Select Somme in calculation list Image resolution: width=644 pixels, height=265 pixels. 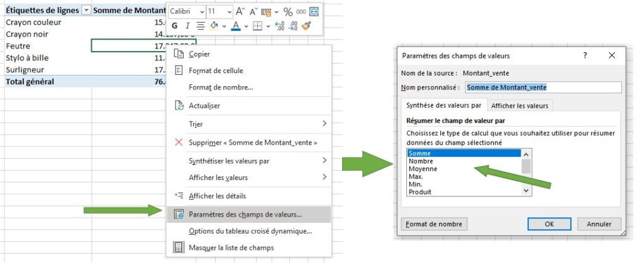coord(464,153)
